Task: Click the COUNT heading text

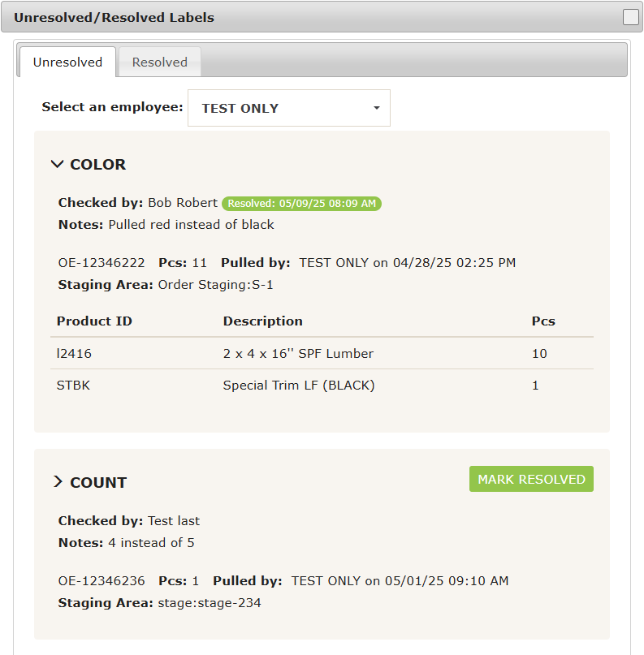Action: [98, 482]
